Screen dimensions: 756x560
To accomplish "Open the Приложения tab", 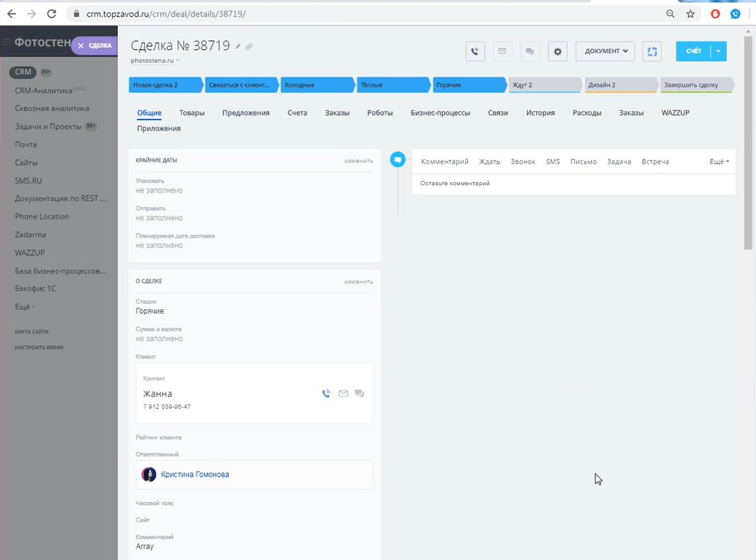I will coord(158,129).
